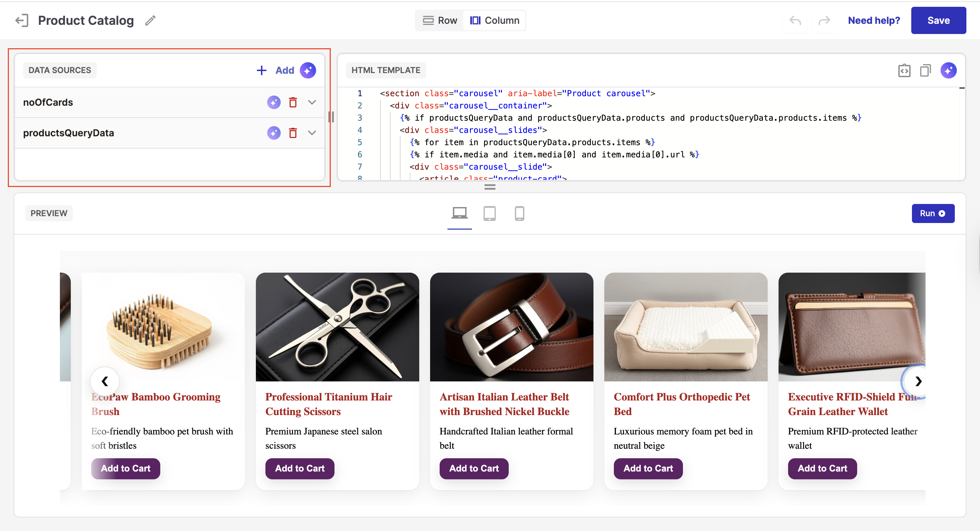
Task: Copy the HTML template code
Action: coord(925,70)
